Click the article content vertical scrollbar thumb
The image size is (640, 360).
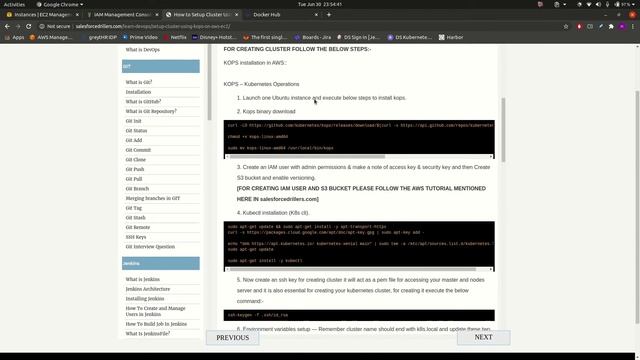[503, 130]
